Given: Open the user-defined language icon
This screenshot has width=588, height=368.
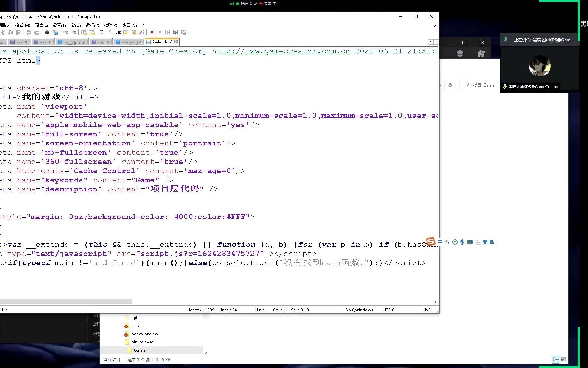Looking at the screenshot, I should [x=126, y=32].
